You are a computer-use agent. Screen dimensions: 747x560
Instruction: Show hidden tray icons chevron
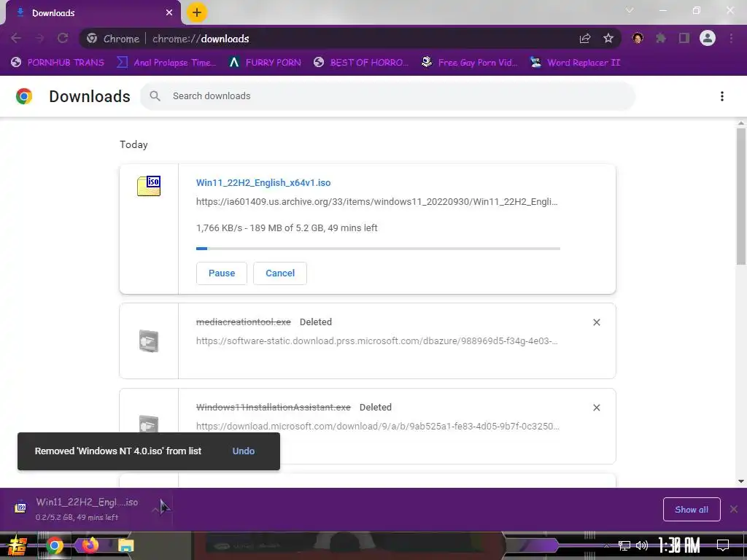tap(606, 545)
